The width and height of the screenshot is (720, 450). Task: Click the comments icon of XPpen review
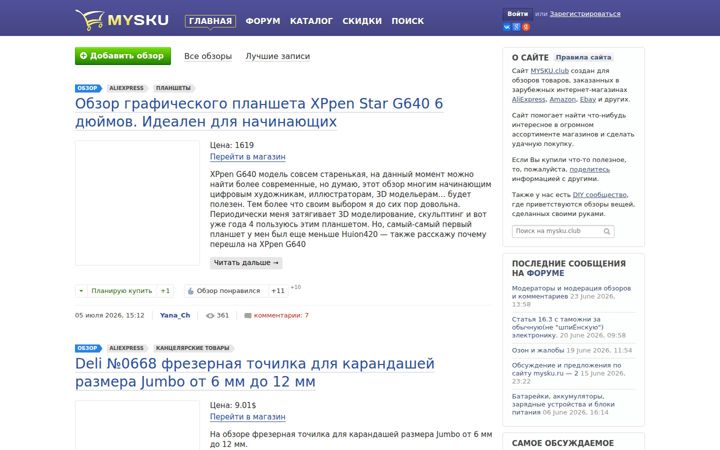coord(248,315)
